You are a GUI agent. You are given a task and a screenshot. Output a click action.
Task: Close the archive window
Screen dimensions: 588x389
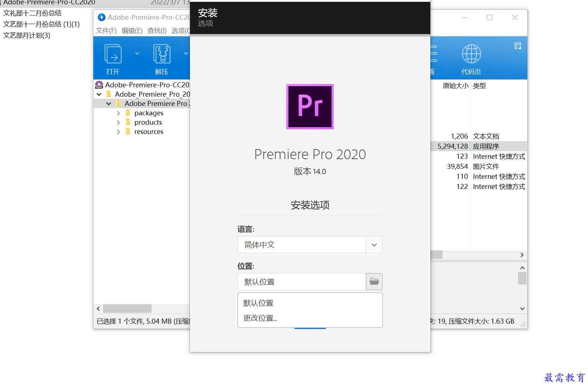point(515,17)
